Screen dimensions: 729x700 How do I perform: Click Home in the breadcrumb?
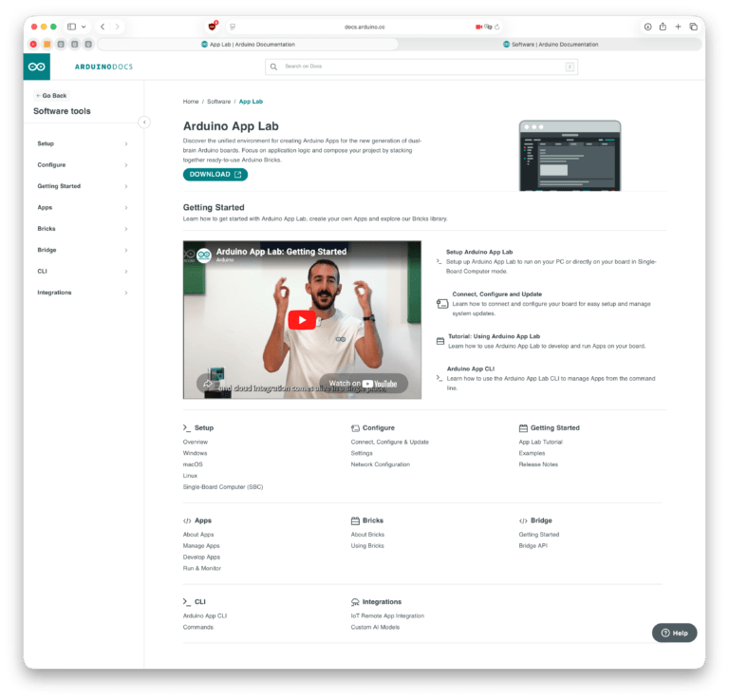coord(191,102)
